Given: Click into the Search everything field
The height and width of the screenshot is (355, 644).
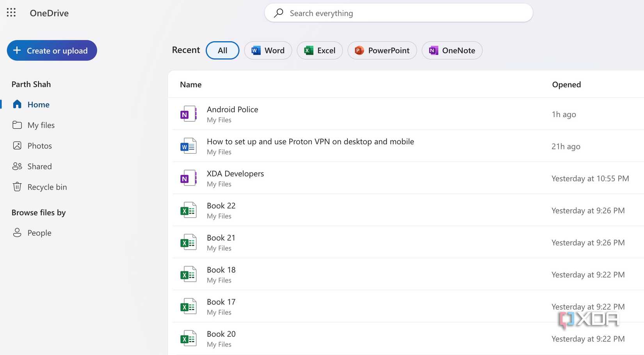Looking at the screenshot, I should pyautogui.click(x=398, y=13).
